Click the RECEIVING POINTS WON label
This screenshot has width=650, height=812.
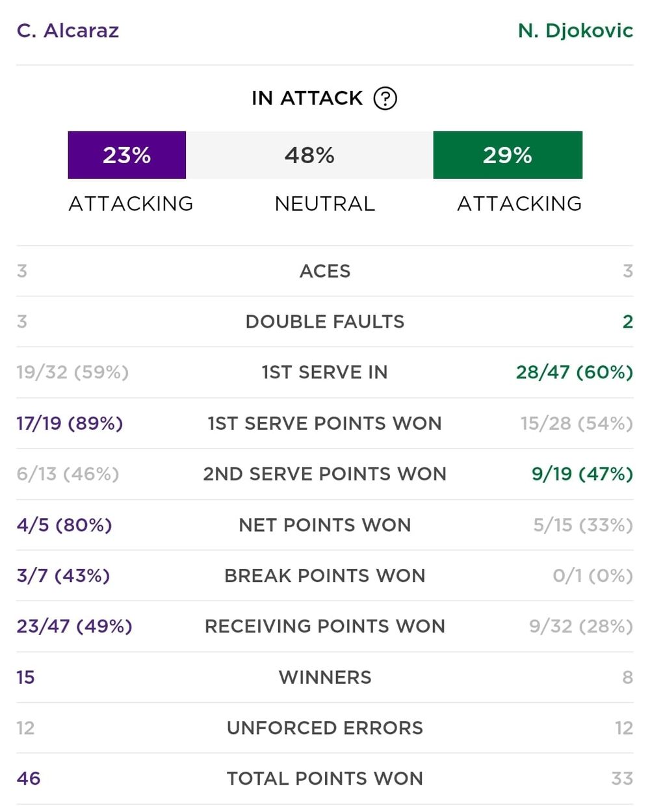(325, 626)
